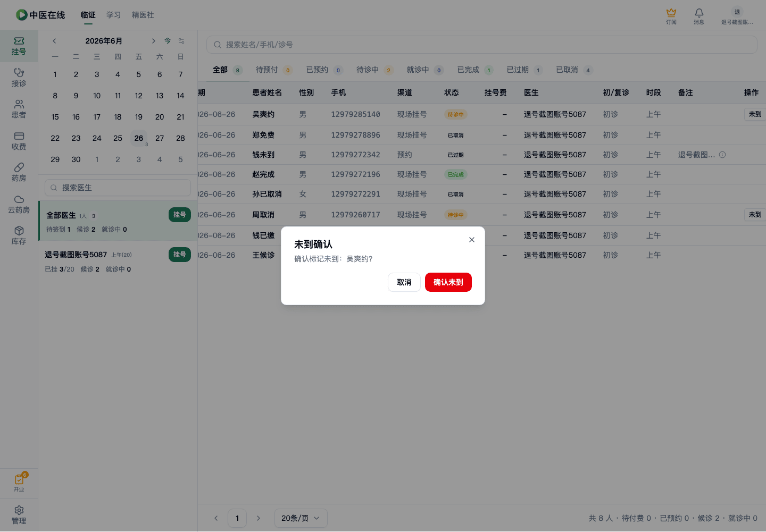
Task: Select the 已完成 status tab
Action: click(475, 70)
